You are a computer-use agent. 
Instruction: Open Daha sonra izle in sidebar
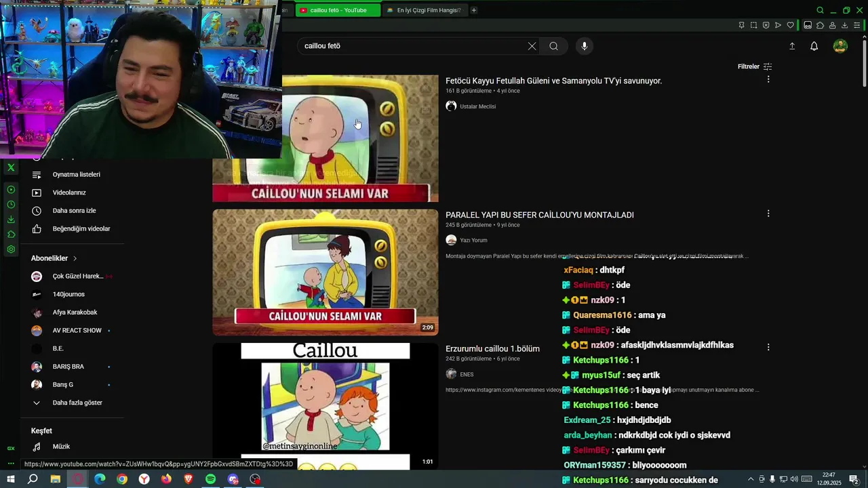tap(73, 211)
